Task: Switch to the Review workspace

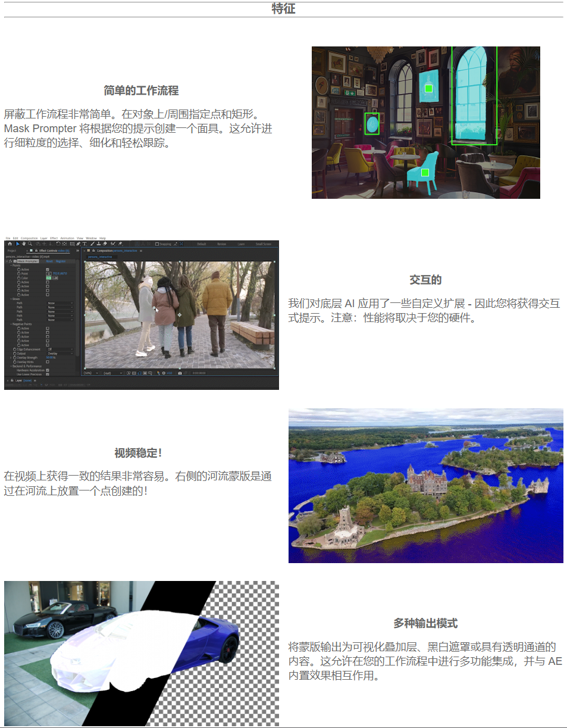Action: coord(221,244)
